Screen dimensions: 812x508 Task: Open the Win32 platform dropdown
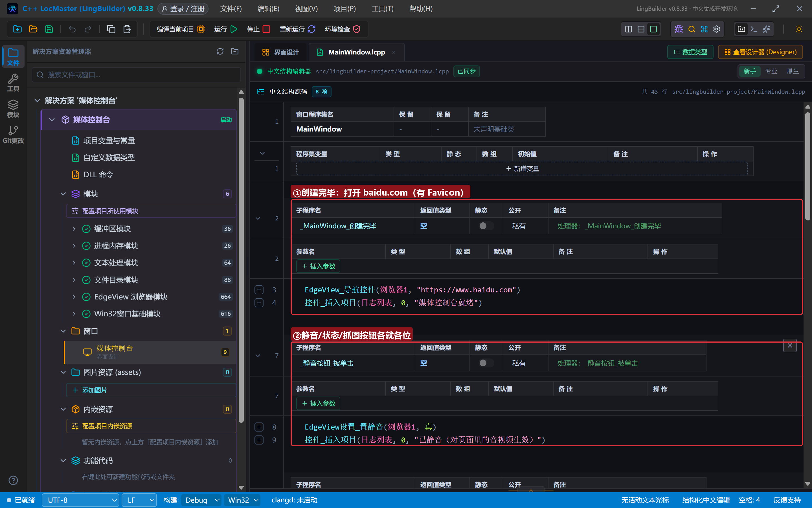click(x=243, y=500)
